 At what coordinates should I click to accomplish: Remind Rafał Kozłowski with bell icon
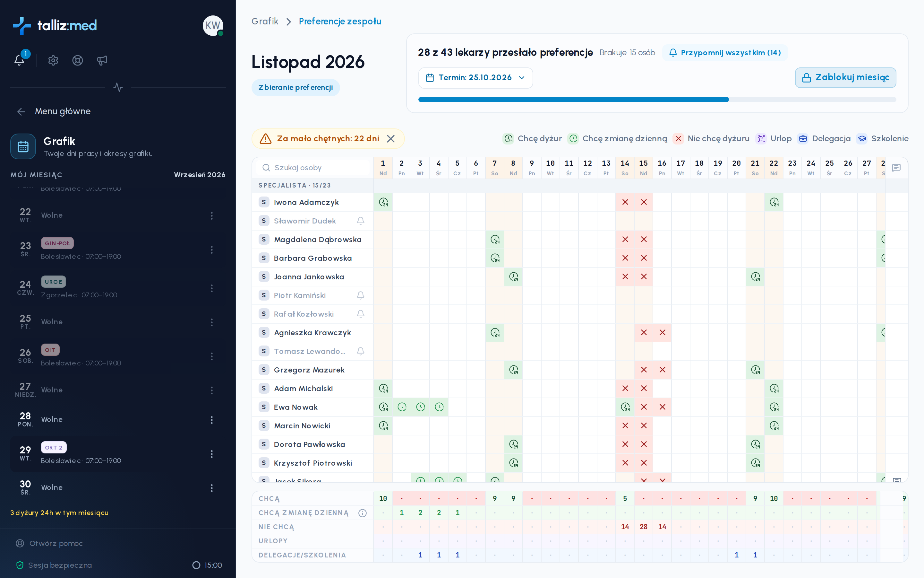360,314
